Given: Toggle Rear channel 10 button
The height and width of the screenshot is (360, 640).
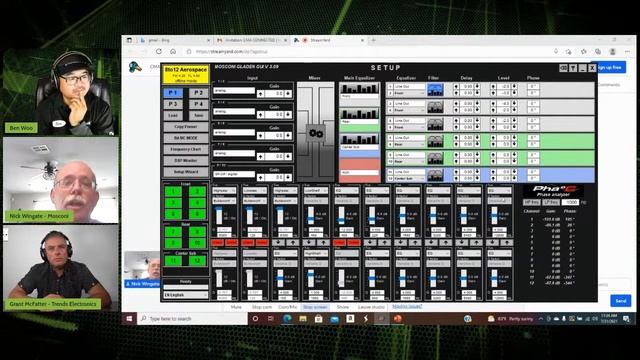Looking at the screenshot, I should click(198, 243).
